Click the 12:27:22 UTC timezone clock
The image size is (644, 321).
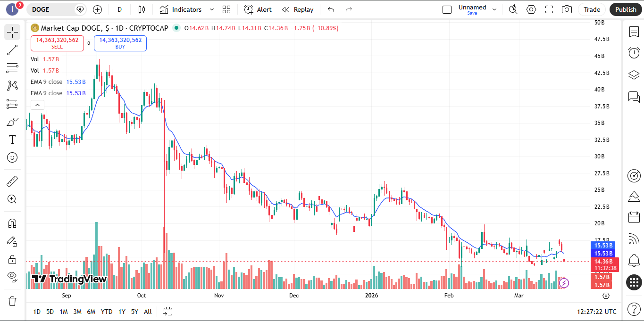point(596,312)
